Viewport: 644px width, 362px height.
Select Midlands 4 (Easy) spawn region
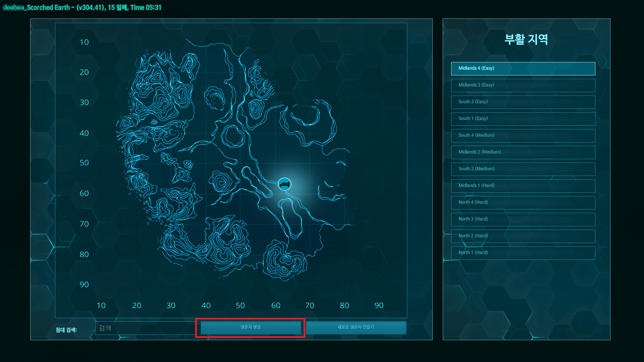click(523, 68)
